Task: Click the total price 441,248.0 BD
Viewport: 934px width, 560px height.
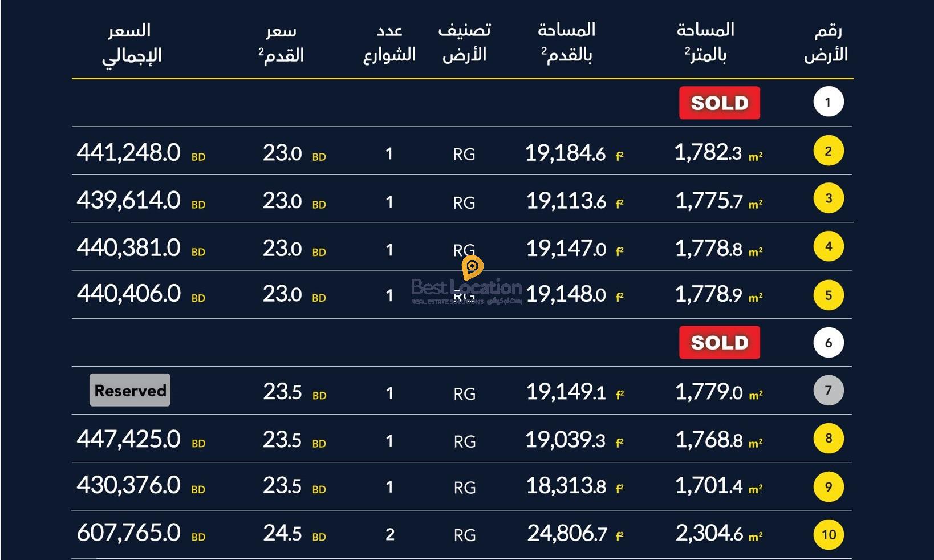Action: point(140,153)
